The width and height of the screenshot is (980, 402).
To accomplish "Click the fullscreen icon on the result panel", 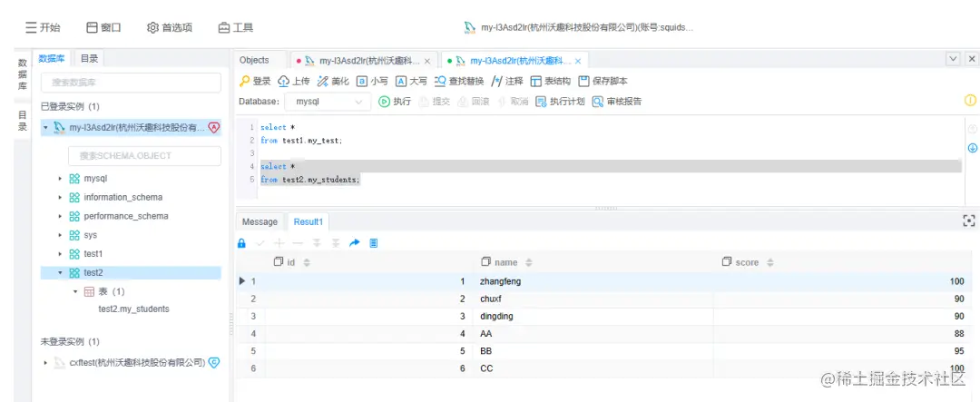I will pyautogui.click(x=969, y=221).
